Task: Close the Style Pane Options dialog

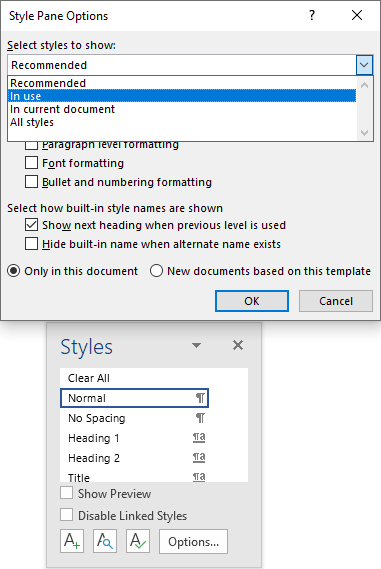Action: (357, 15)
